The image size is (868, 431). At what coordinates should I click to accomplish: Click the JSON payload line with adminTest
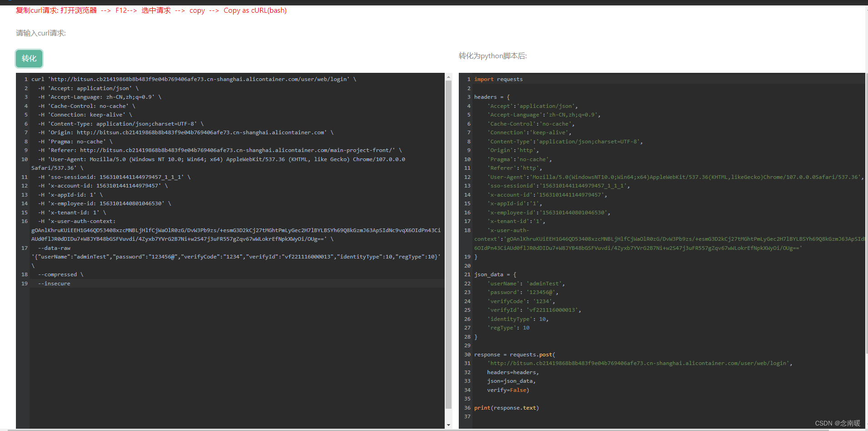(x=236, y=257)
